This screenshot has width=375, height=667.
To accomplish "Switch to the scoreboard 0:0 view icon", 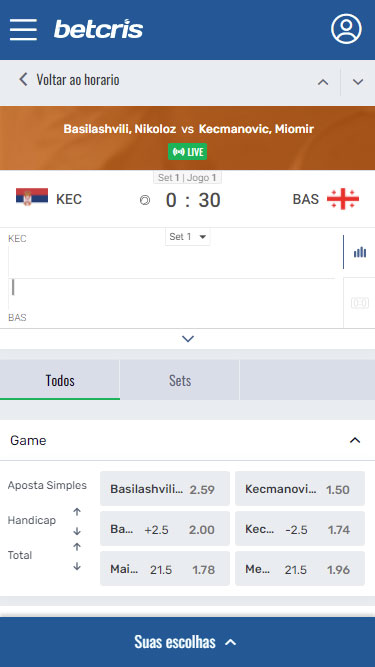I will (360, 303).
